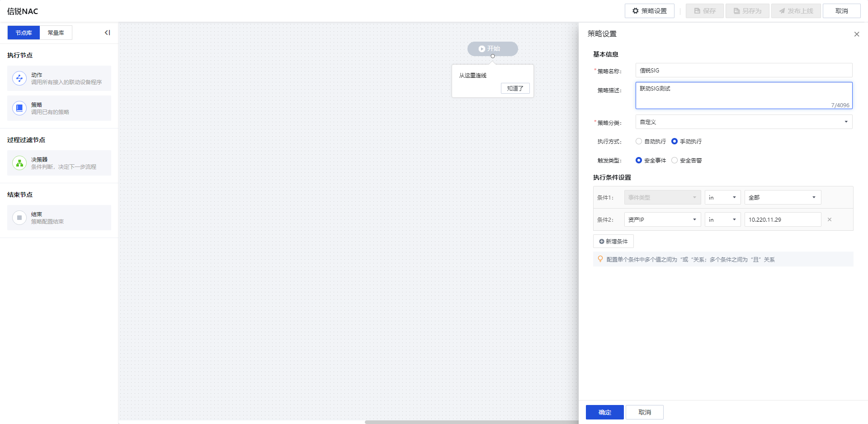
Task: Click the 策略 node book icon
Action: [x=19, y=108]
